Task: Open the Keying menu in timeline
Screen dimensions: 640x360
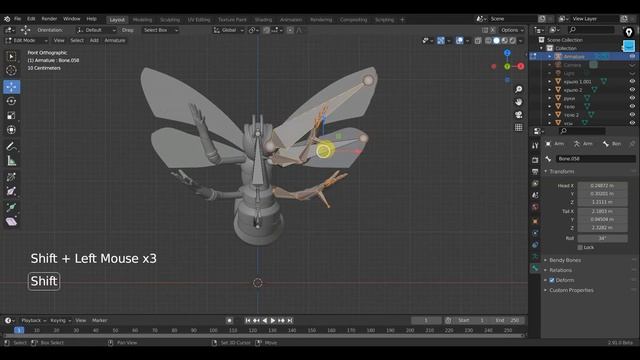Action: [60, 320]
